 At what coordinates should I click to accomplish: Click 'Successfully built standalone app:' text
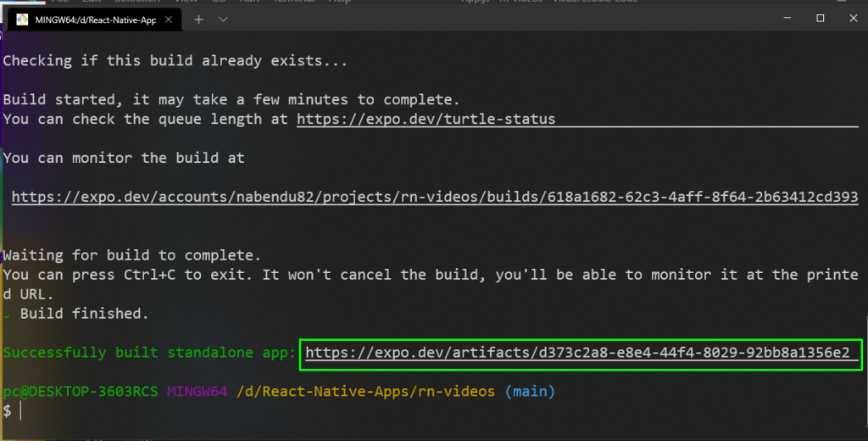pos(149,352)
